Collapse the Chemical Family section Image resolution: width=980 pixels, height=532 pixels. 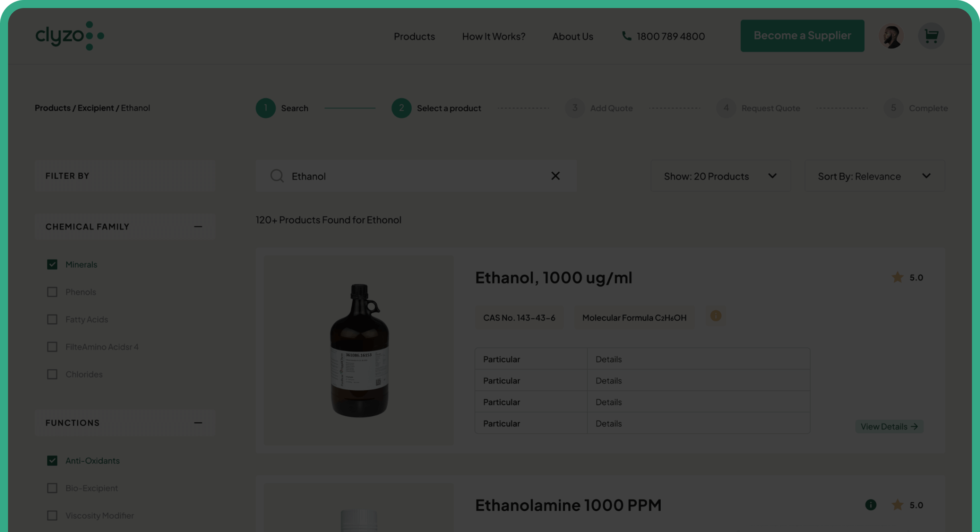[x=198, y=227]
